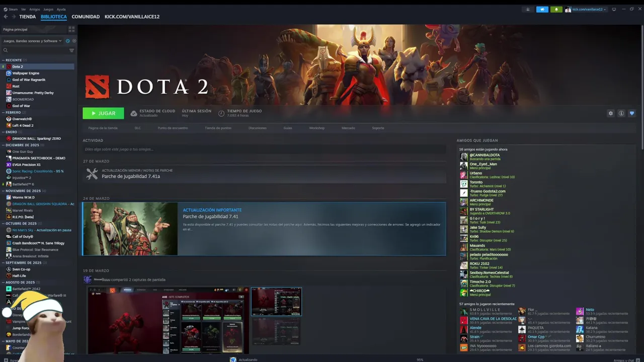Viewport: 644px width, 362px height.
Task: Open Toronto friend avatar in friends list
Action: click(x=464, y=184)
